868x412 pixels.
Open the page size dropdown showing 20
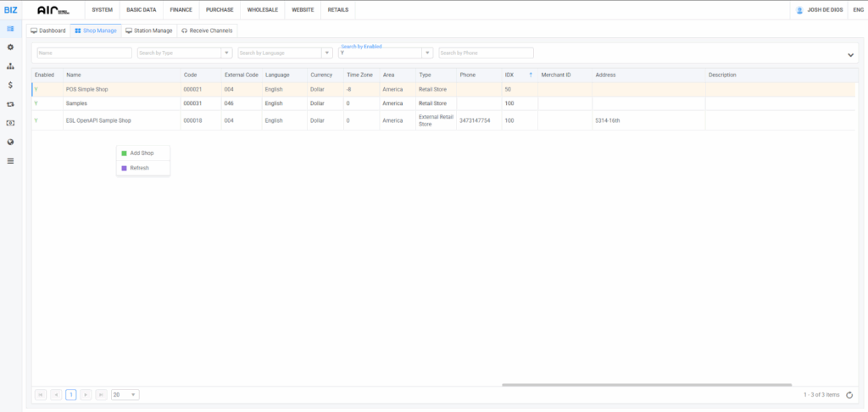pos(125,394)
